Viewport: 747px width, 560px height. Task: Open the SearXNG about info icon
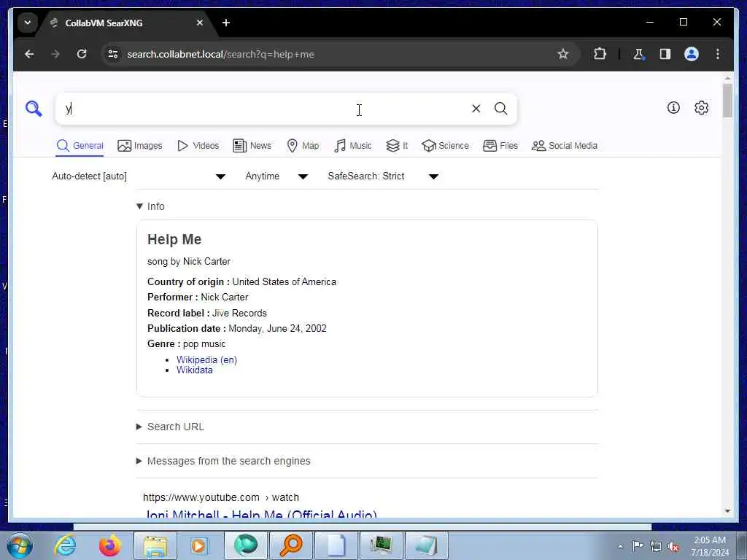pyautogui.click(x=673, y=108)
